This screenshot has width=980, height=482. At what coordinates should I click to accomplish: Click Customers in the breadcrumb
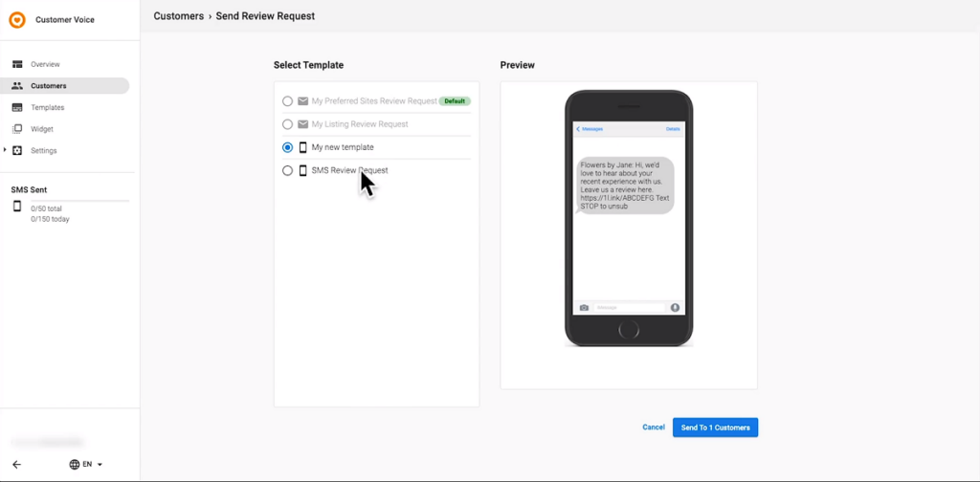tap(178, 16)
